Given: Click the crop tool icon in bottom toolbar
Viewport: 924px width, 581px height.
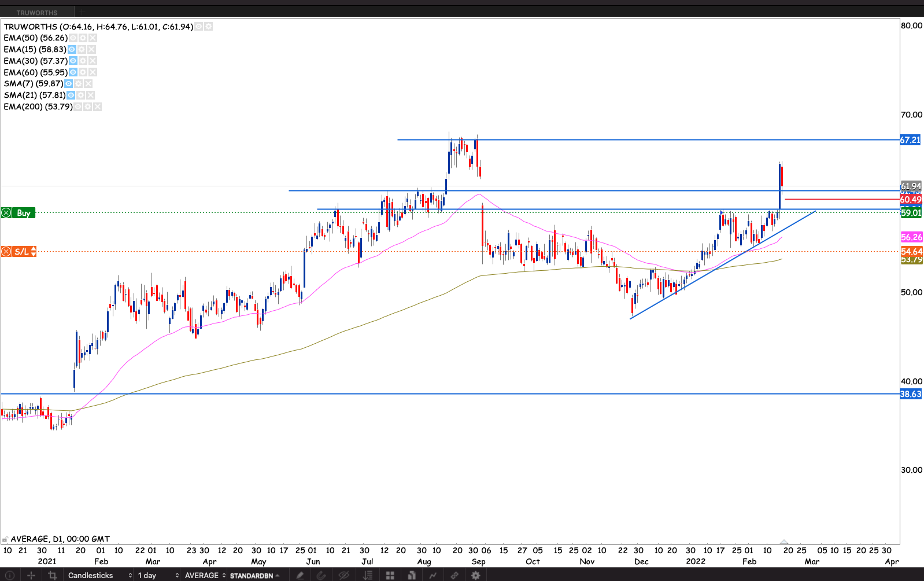Looking at the screenshot, I should 53,575.
